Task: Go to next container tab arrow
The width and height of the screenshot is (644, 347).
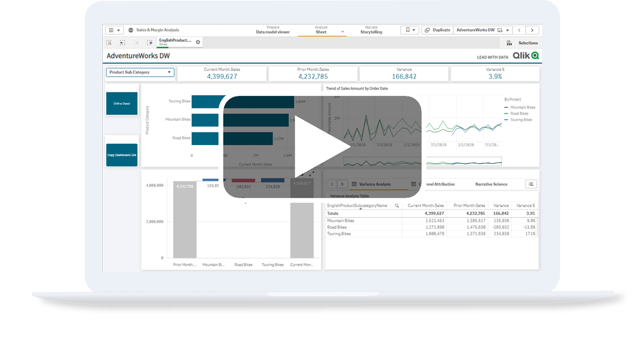Action: 342,184
